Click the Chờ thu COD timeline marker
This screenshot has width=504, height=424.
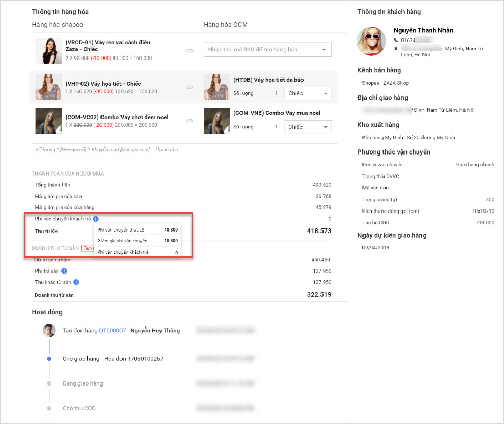(49, 408)
